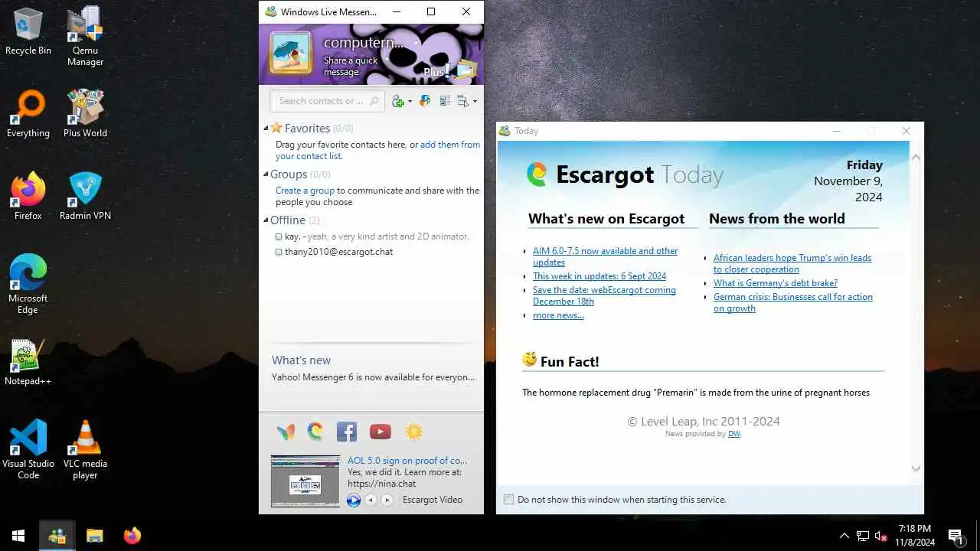Check 'Do not show this window' checkbox
This screenshot has height=551, width=980.
pos(508,500)
